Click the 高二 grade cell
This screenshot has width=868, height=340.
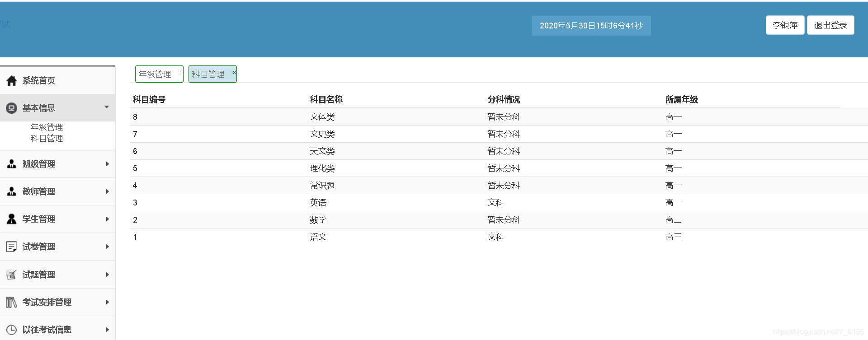(x=674, y=220)
